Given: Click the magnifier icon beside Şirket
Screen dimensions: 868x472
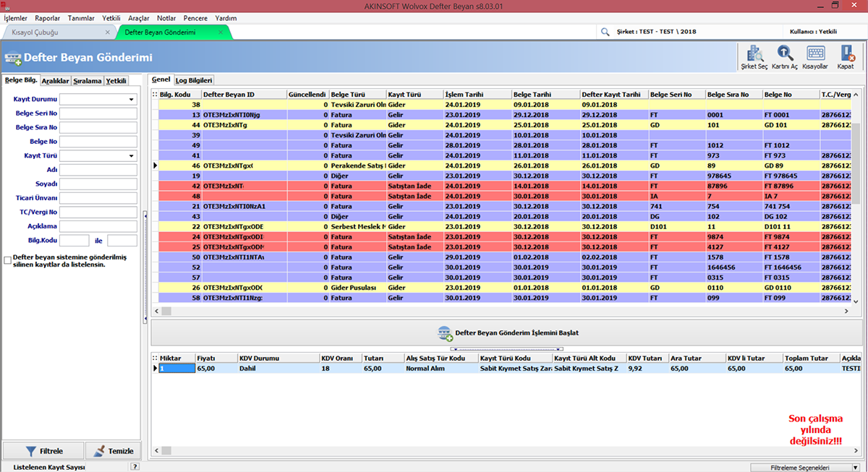Looking at the screenshot, I should (605, 32).
